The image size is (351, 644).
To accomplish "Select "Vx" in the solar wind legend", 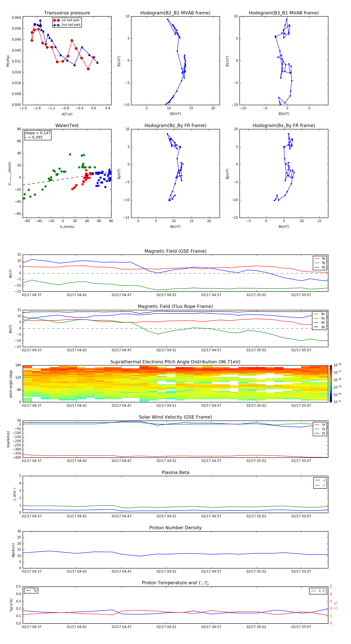I will (320, 424).
